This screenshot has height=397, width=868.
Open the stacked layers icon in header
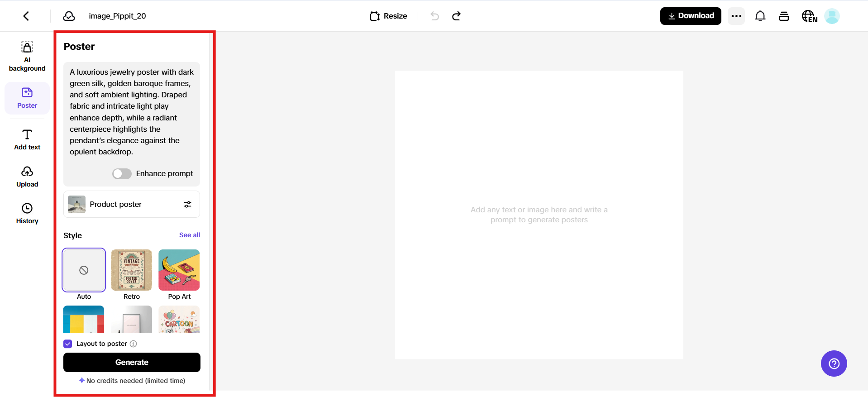pyautogui.click(x=784, y=16)
